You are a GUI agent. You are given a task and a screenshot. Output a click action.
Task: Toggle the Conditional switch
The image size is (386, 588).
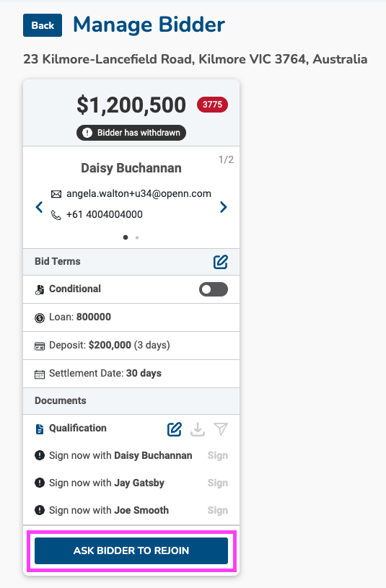click(x=214, y=289)
